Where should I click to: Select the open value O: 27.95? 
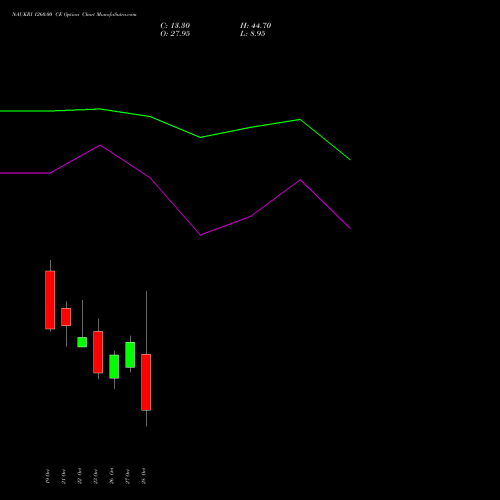point(175,34)
